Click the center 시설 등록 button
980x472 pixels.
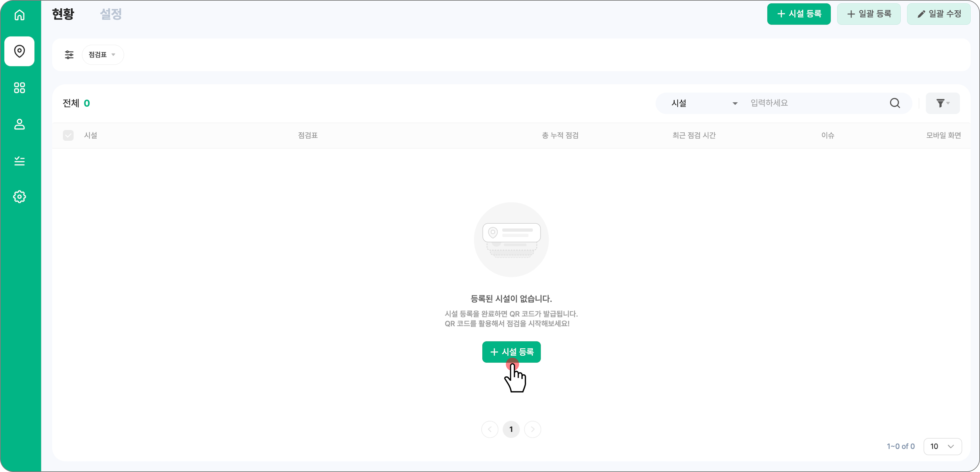(x=511, y=352)
